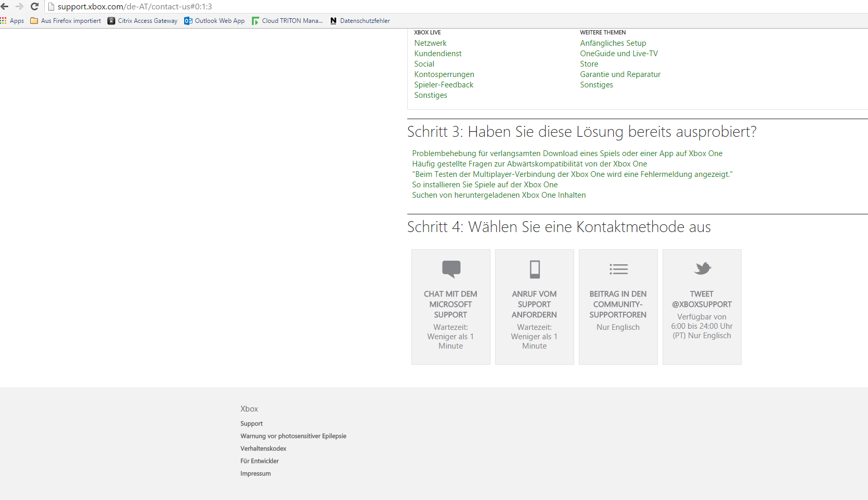Select the Social topic under Xbox Live
The height and width of the screenshot is (500, 868).
click(x=424, y=64)
